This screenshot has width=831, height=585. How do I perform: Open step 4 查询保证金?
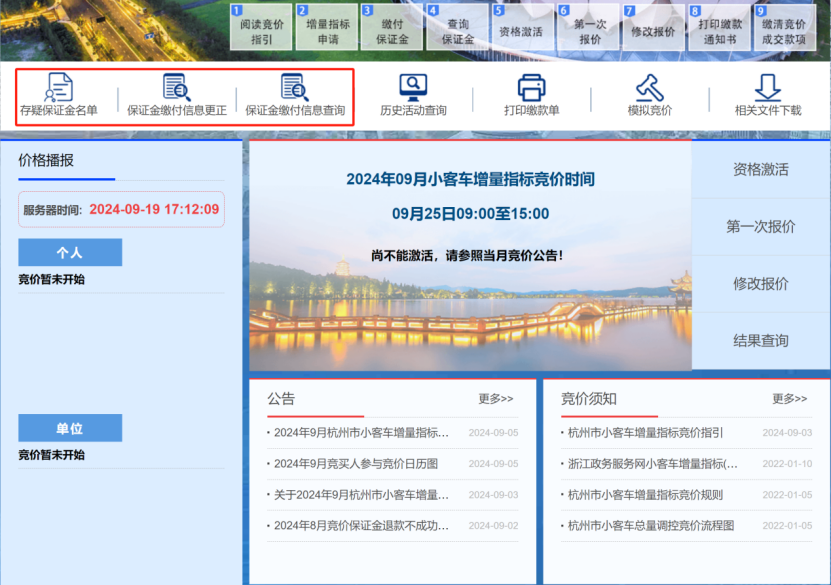pyautogui.click(x=458, y=30)
